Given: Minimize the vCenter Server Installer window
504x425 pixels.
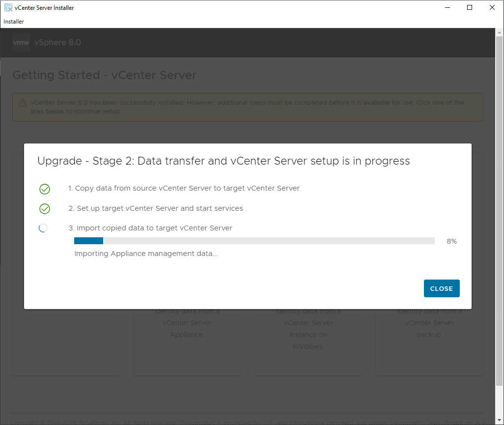Looking at the screenshot, I should (x=447, y=7).
